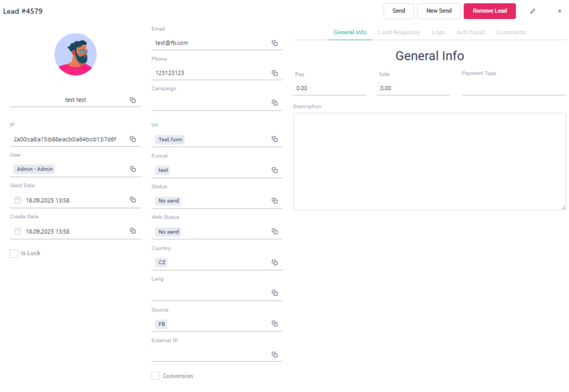This screenshot has height=392, width=569.
Task: Click inside the Description text area
Action: tap(429, 162)
